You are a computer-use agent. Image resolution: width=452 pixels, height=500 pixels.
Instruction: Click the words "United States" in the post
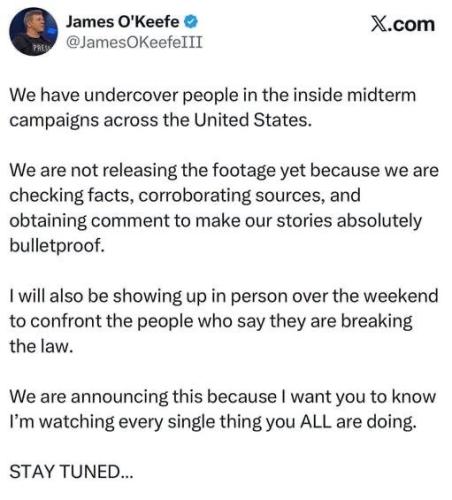252,120
